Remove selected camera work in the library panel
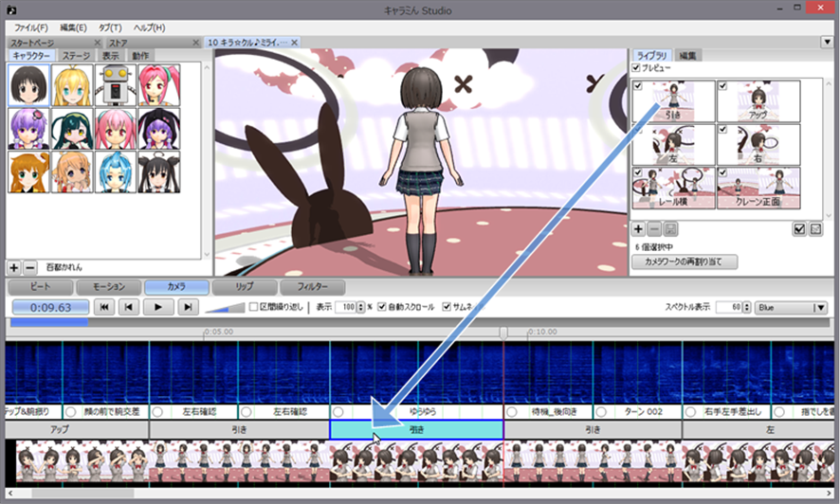This screenshot has height=504, width=840. pyautogui.click(x=654, y=229)
